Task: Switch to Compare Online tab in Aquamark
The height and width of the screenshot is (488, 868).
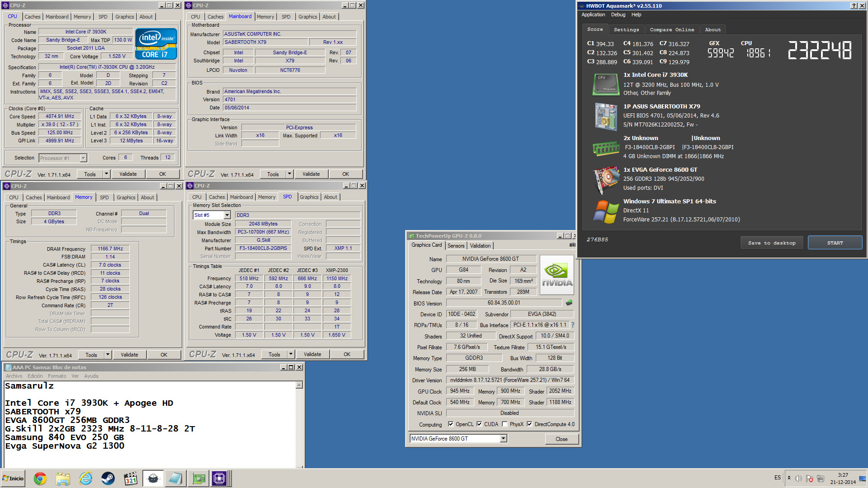Action: point(672,30)
